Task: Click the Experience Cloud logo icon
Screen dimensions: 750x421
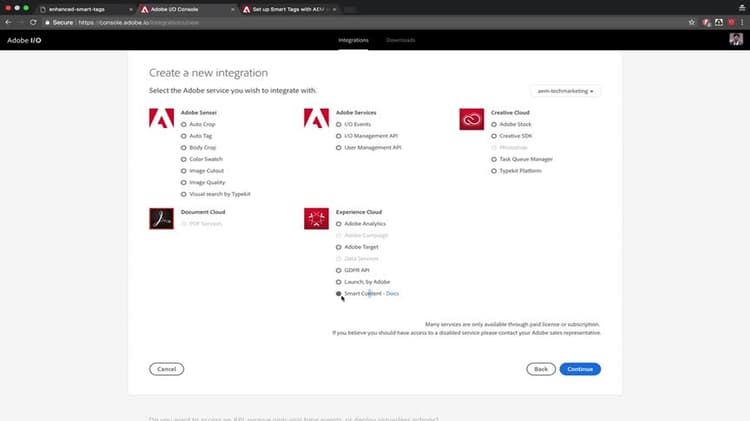Action: (x=316, y=219)
